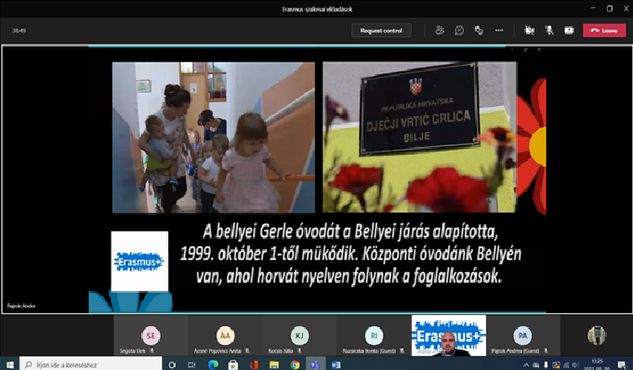Select participant tile AA
The width and height of the screenshot is (633, 370).
coord(225,336)
